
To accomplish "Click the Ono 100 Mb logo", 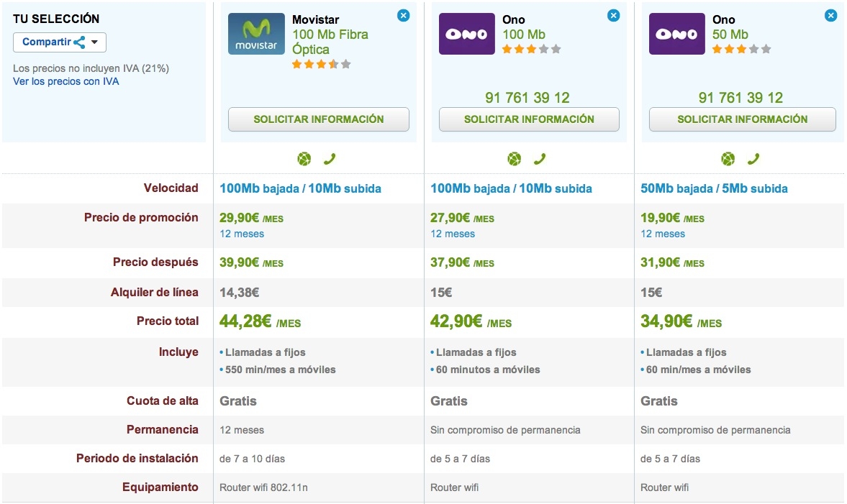I will pos(467,34).
